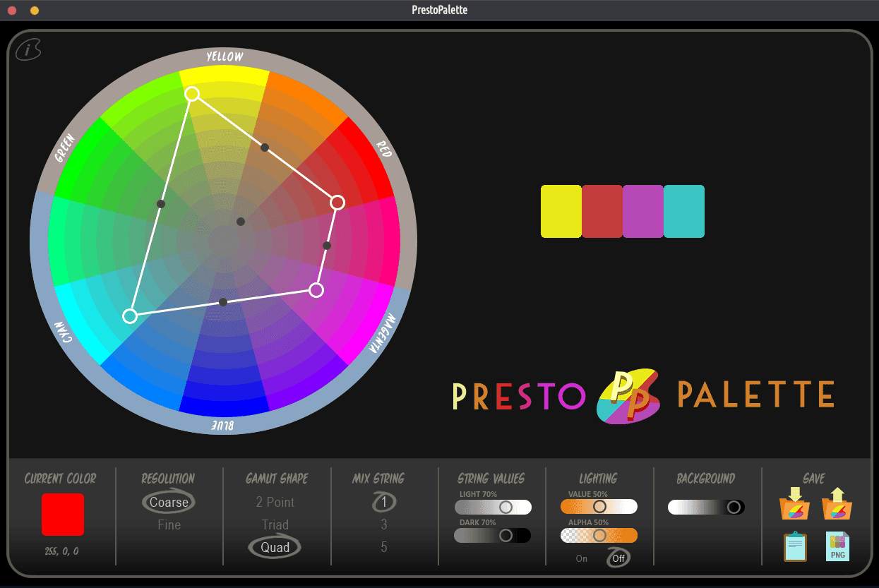Click the teal palette swatch
The image size is (879, 588).
click(x=684, y=212)
